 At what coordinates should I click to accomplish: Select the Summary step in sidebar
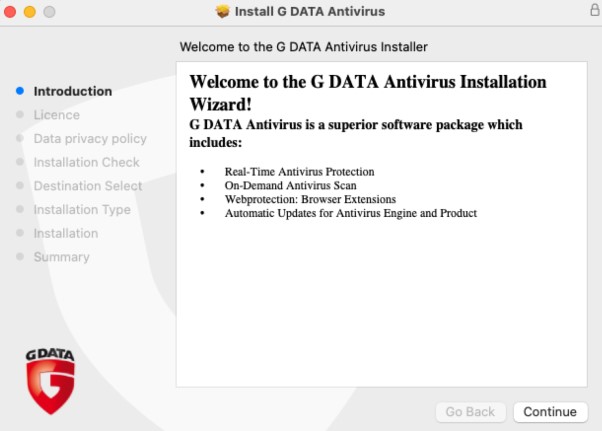click(62, 257)
